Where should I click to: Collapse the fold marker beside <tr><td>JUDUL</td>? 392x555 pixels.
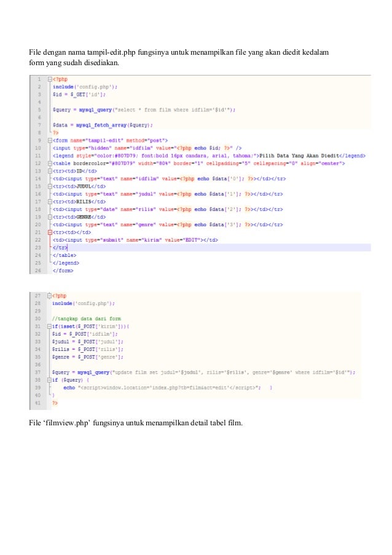pos(50,186)
